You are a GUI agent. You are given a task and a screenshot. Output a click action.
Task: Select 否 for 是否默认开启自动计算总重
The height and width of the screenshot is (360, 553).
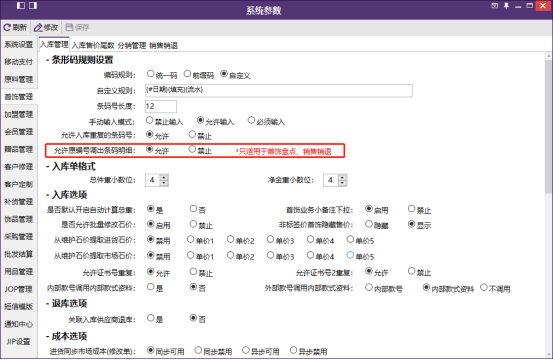pos(193,209)
